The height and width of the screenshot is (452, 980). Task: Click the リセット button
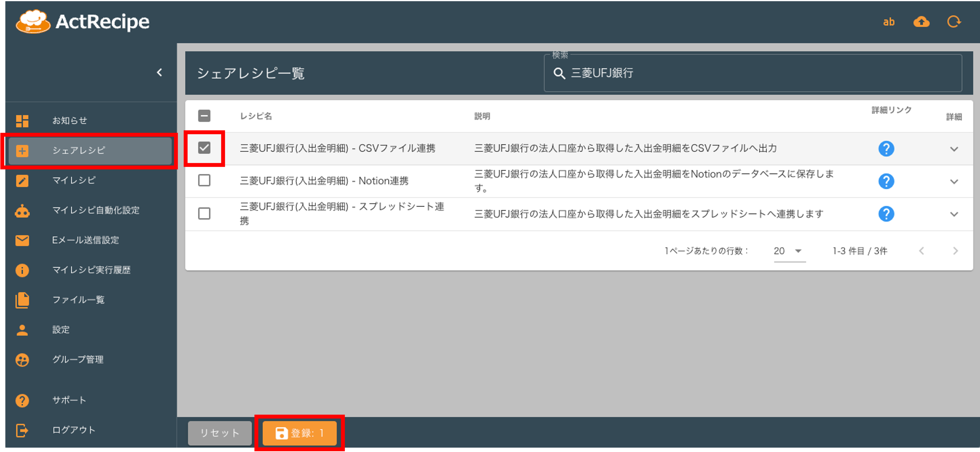[x=219, y=433]
